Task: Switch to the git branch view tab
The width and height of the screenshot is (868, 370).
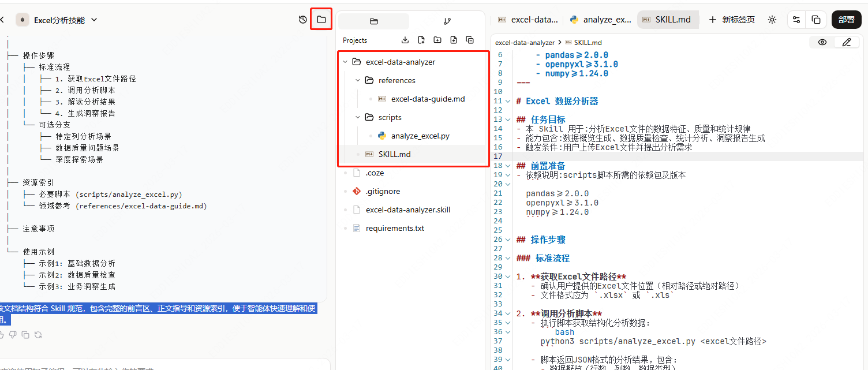Action: tap(447, 21)
